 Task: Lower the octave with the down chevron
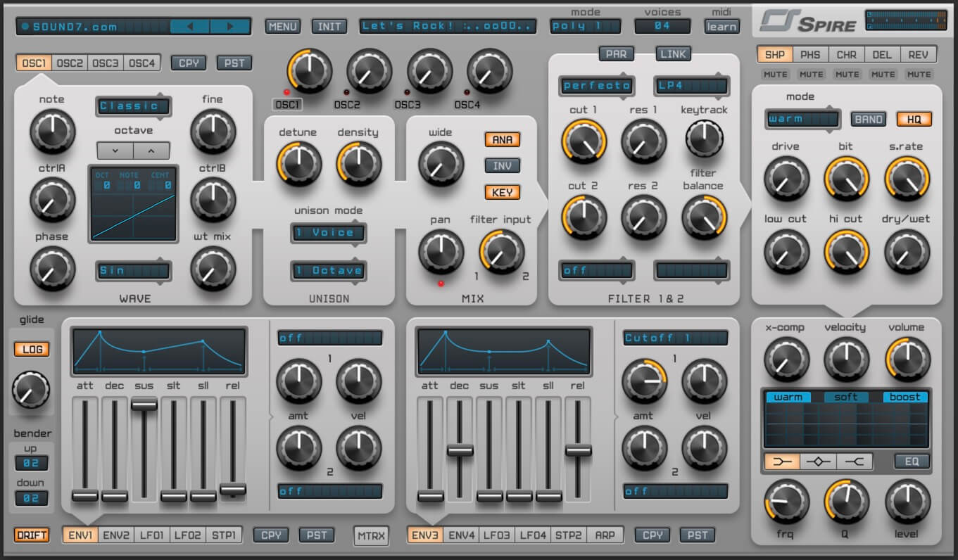[115, 151]
